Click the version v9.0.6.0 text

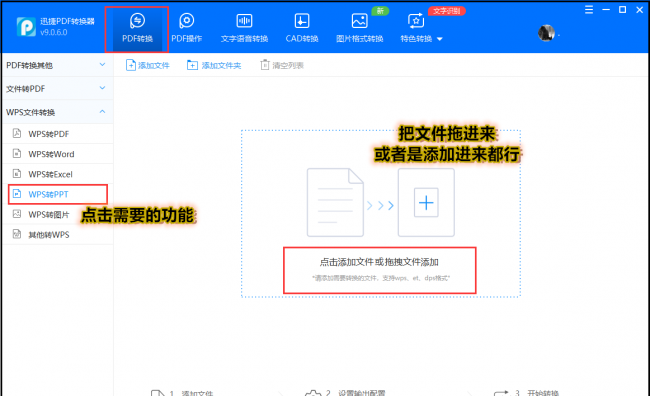54,32
